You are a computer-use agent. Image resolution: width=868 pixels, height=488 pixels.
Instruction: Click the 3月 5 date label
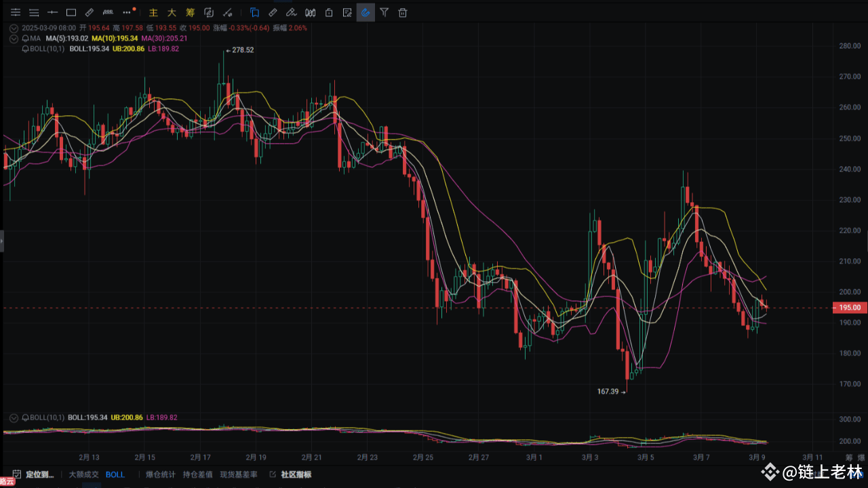646,457
